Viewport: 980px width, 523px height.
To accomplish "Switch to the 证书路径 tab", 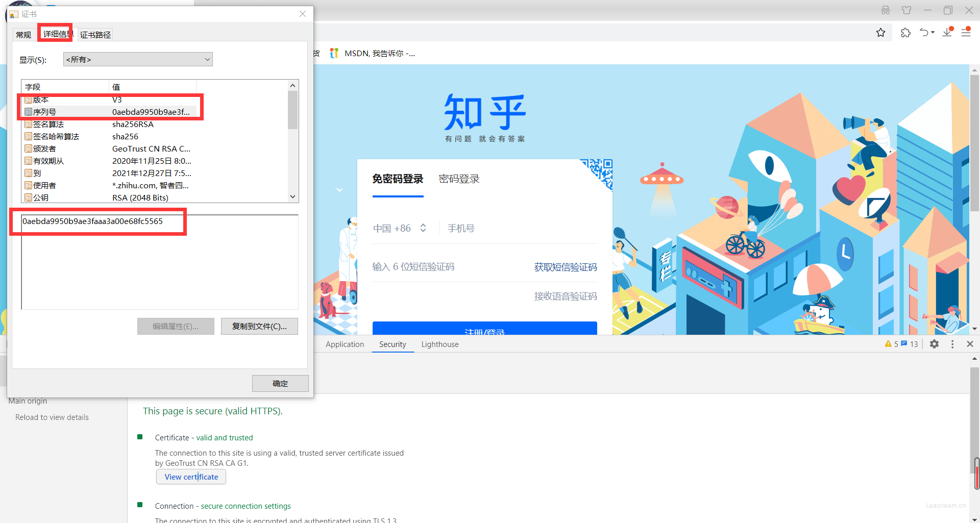I will pyautogui.click(x=95, y=35).
